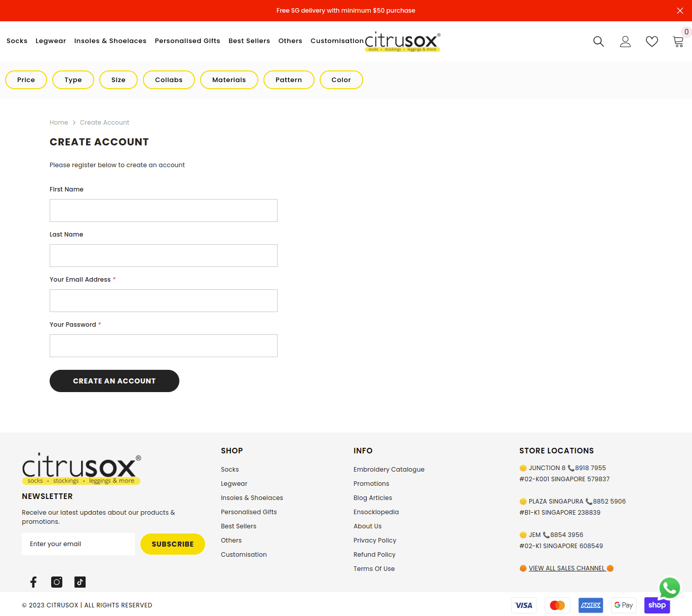692x616 pixels.
Task: Click the user account icon
Action: [625, 42]
